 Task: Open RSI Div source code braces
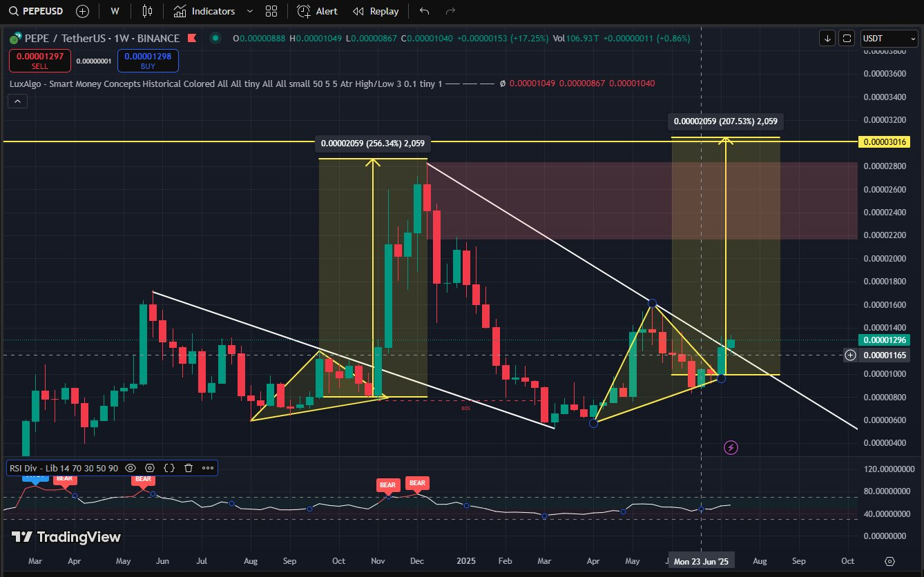tap(169, 468)
